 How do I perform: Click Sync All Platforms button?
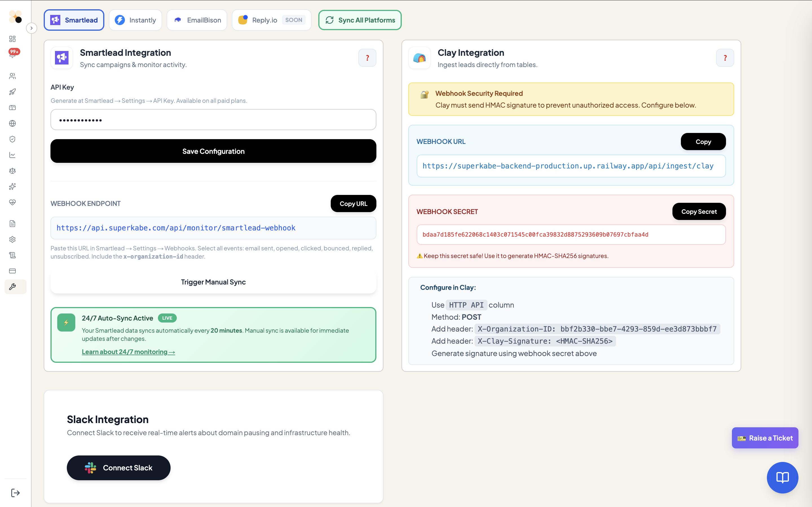pyautogui.click(x=360, y=20)
